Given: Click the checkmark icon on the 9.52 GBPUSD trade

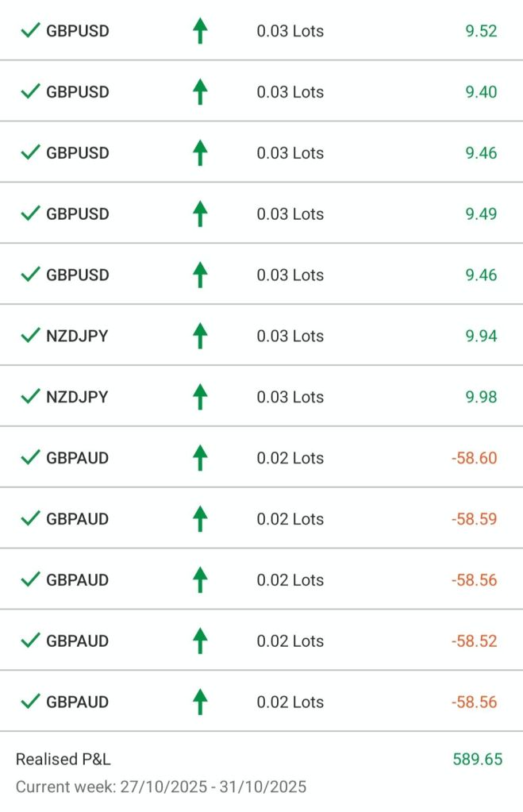Looking at the screenshot, I should (x=30, y=31).
